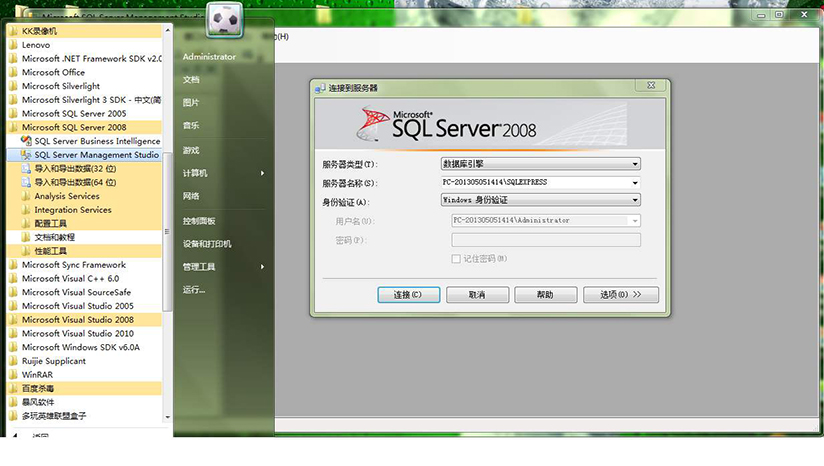Open Microsoft Visual Studio 2010 folder
The width and height of the screenshot is (824, 466).
[84, 333]
